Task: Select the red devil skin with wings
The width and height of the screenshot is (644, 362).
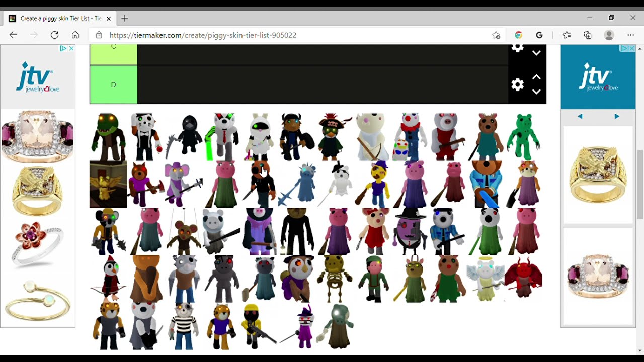Action: (523, 279)
